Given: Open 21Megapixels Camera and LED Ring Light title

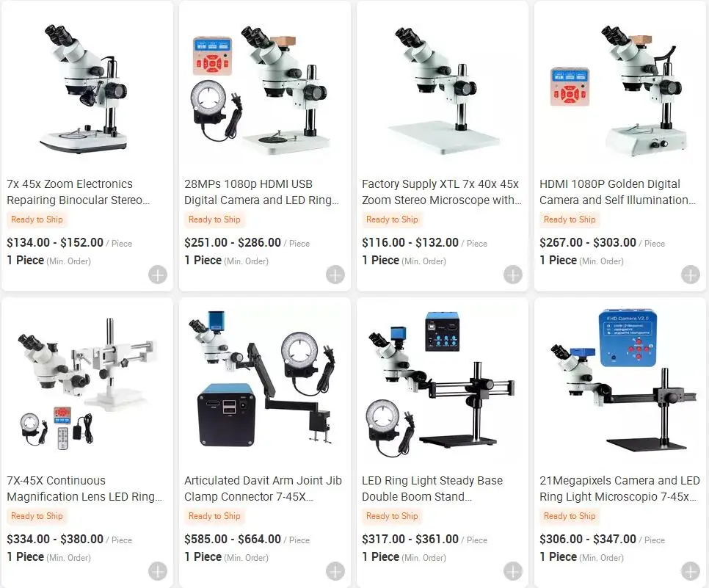Looking at the screenshot, I should 619,488.
